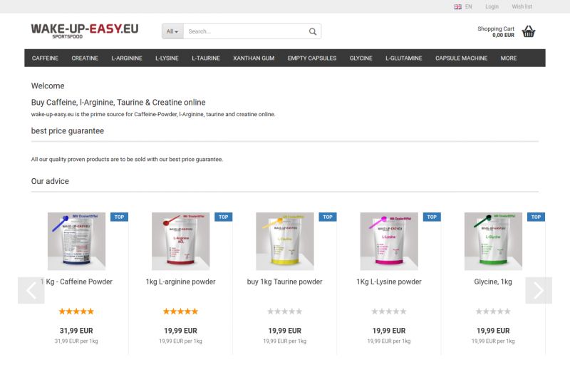Viewport: 570px width, 392px height.
Task: Open the CAFFEINE menu category
Action: pos(45,58)
